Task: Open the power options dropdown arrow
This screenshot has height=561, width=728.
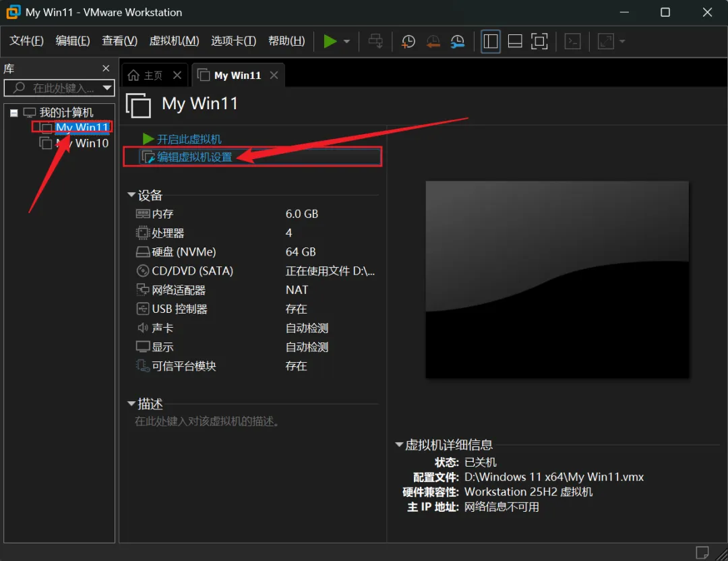Action: 346,41
